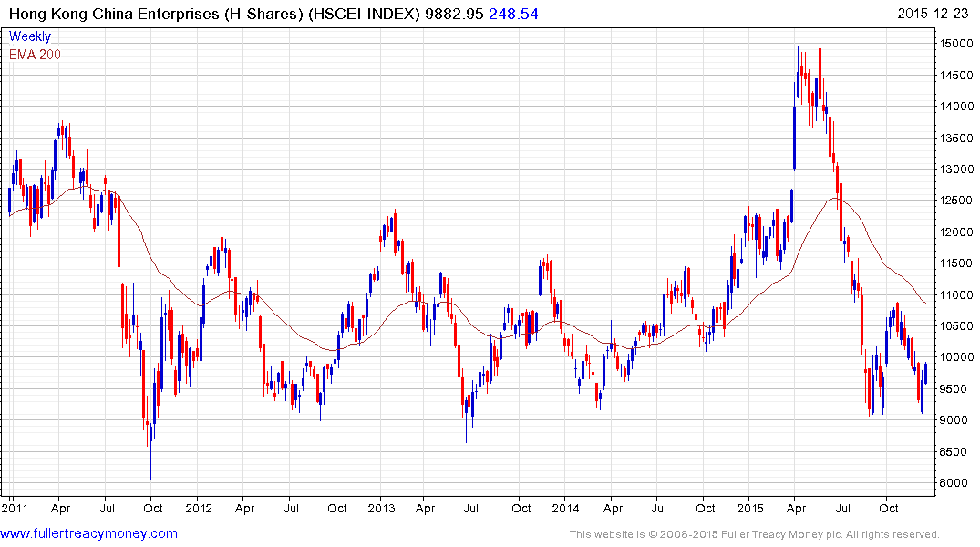Select the 2012 label on time axis
The height and width of the screenshot is (547, 980).
tap(199, 508)
